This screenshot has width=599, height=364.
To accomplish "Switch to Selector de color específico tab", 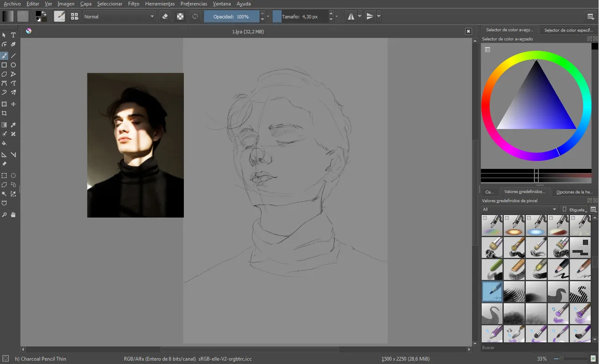I will coord(569,30).
